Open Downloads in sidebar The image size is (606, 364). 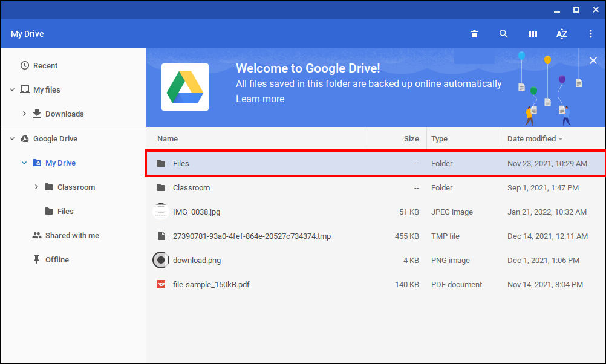tap(65, 114)
